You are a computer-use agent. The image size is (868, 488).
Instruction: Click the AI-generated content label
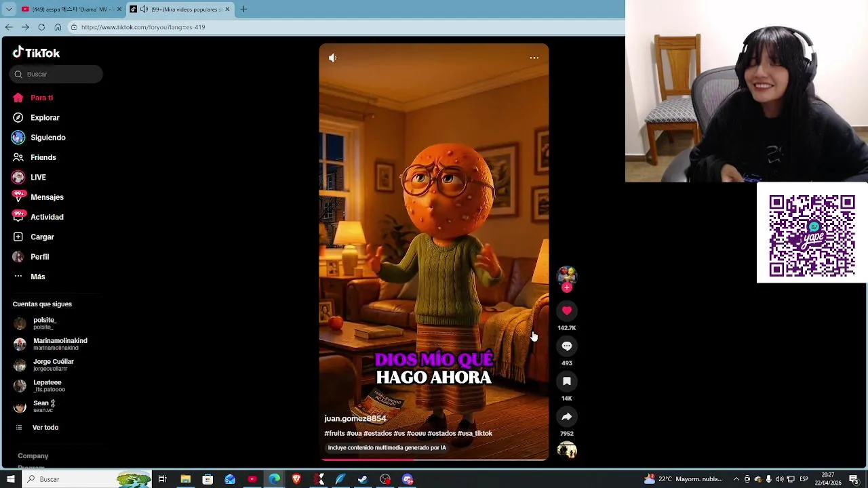point(387,448)
